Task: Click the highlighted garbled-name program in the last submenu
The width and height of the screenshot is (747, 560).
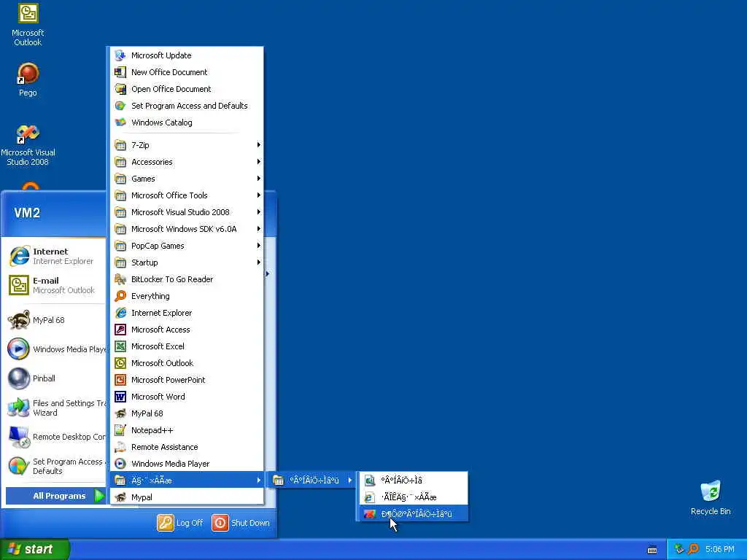Action: point(413,514)
